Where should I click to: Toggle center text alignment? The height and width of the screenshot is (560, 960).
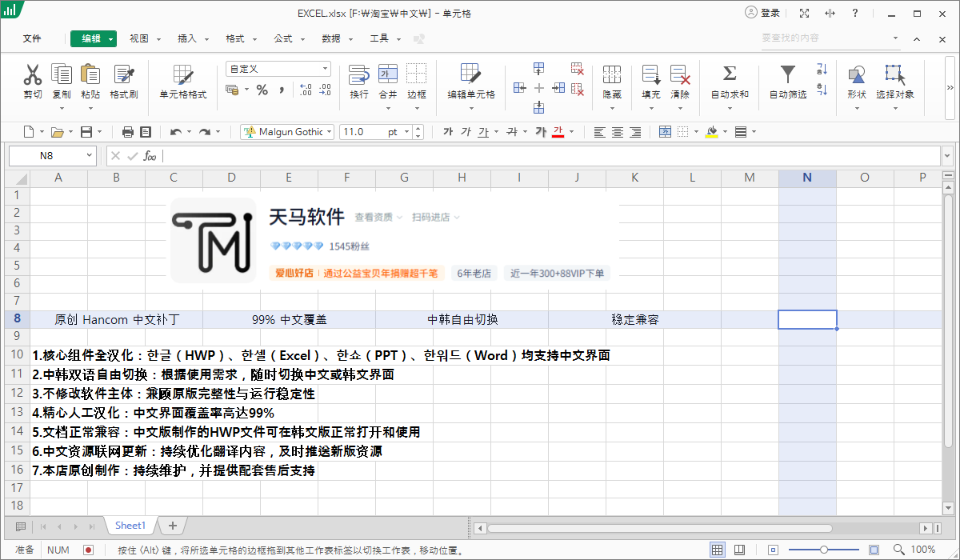point(618,132)
